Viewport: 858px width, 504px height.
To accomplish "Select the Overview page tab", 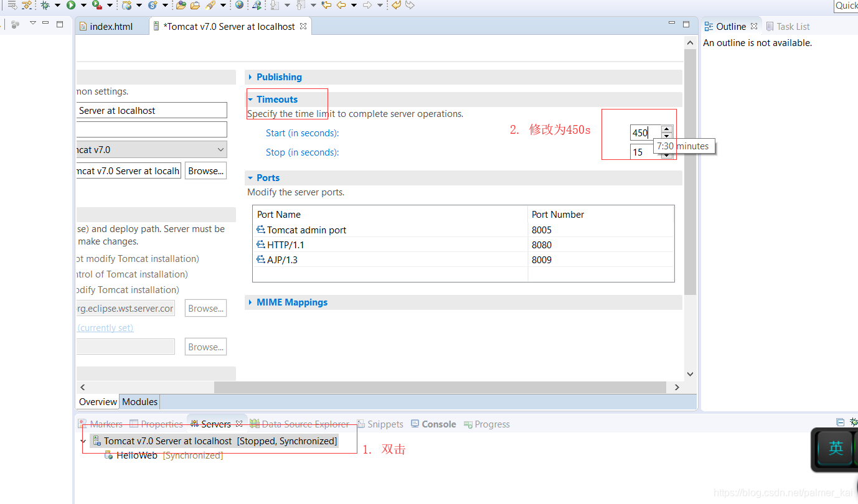I will coord(98,402).
